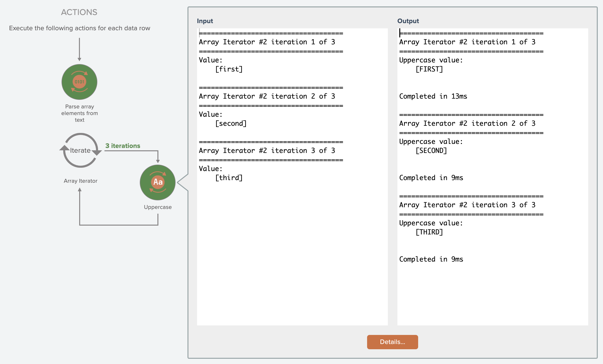
Task: Click the Iterate loop icon
Action: click(x=81, y=150)
